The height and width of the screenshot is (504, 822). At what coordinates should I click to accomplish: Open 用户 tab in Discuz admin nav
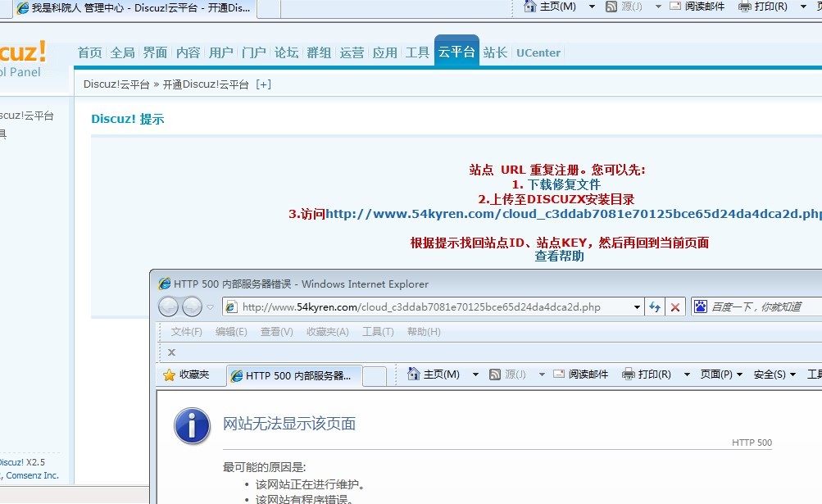(x=220, y=52)
